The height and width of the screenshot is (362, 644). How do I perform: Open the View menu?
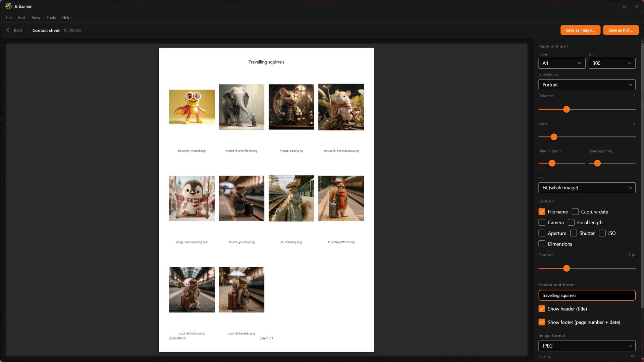click(36, 17)
